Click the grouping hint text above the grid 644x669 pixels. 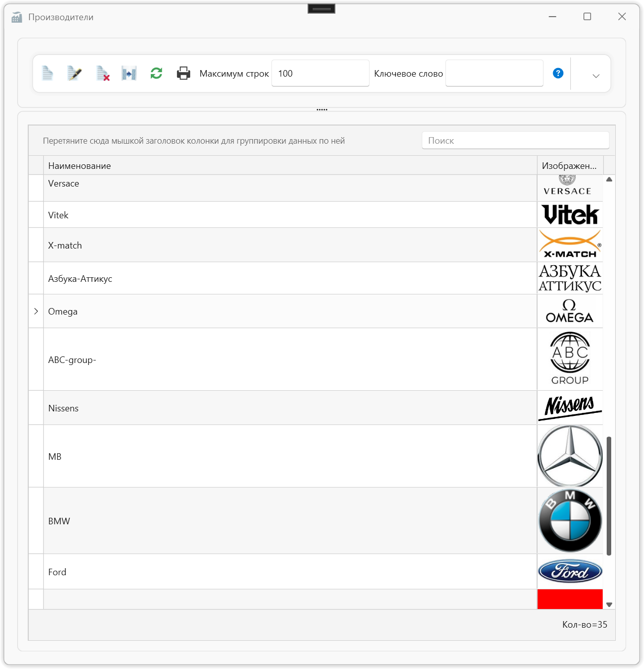(194, 141)
